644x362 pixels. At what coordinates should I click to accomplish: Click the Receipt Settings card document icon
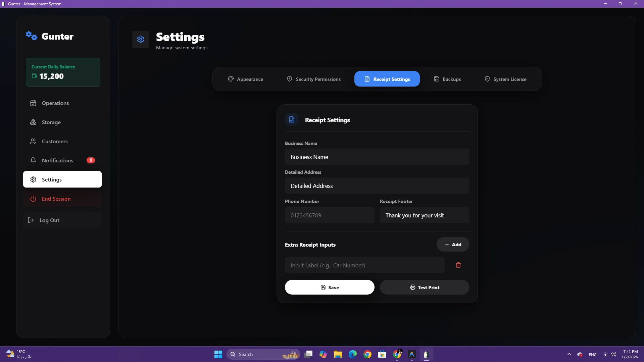pyautogui.click(x=292, y=119)
